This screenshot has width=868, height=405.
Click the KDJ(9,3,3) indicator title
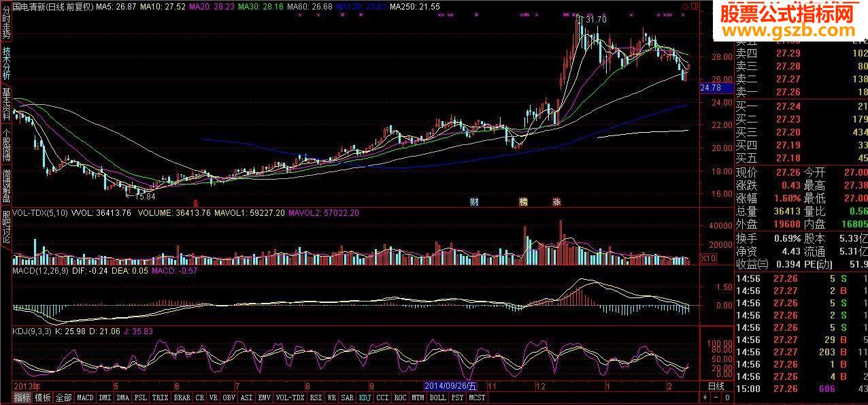tap(33, 331)
